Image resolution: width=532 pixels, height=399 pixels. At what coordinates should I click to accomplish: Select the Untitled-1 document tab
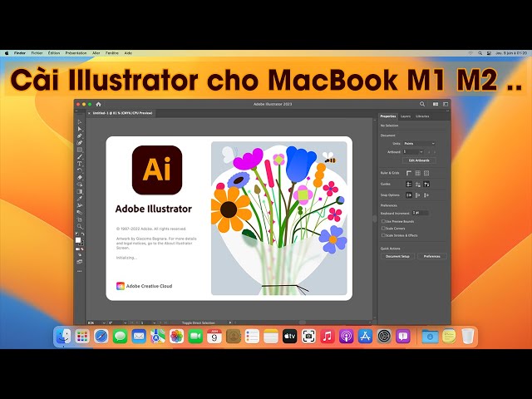pos(122,113)
